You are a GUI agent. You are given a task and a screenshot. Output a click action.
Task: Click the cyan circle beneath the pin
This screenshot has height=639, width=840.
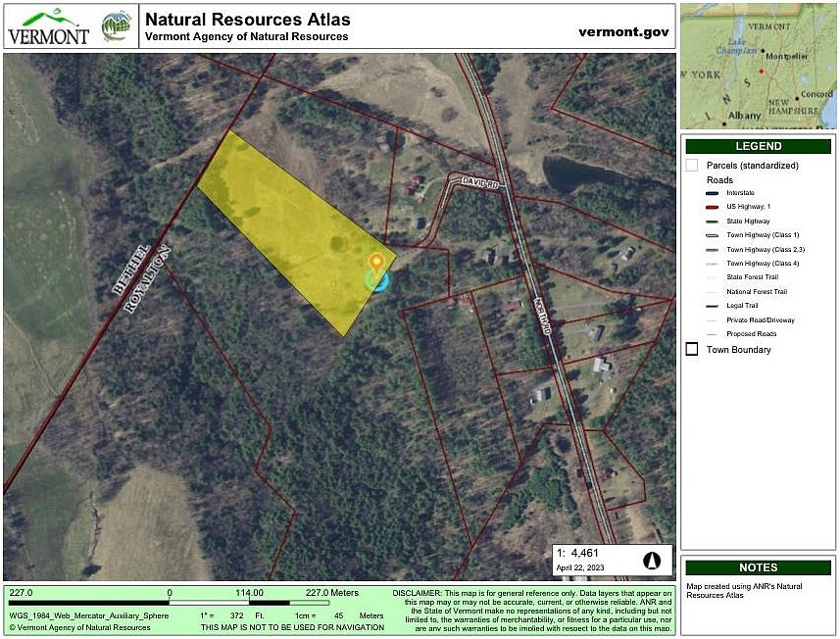(376, 279)
